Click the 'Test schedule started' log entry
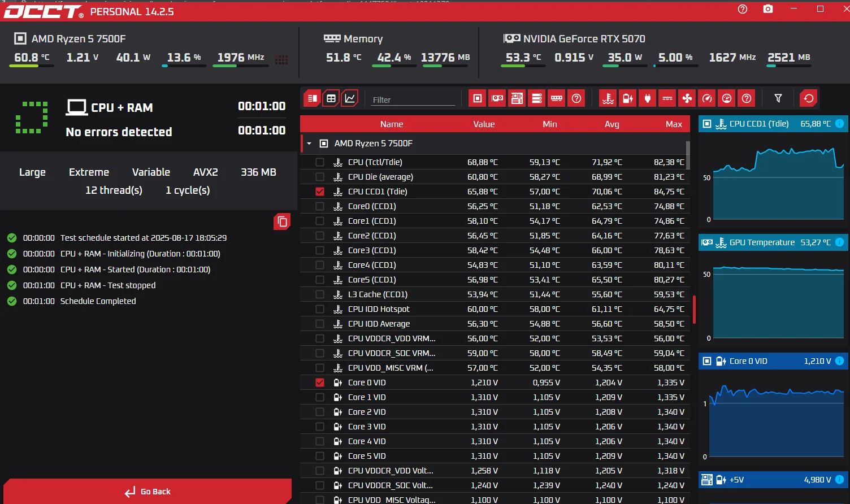This screenshot has height=504, width=850. [144, 238]
